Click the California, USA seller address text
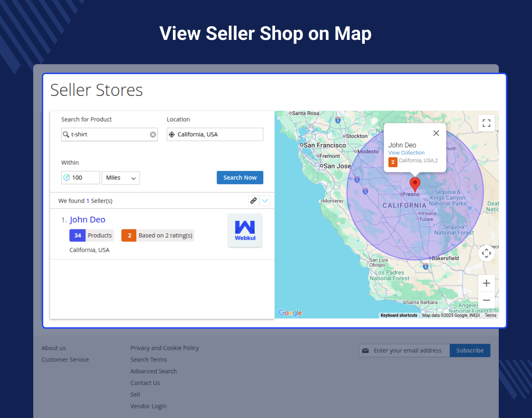The height and width of the screenshot is (418, 532). (x=89, y=250)
